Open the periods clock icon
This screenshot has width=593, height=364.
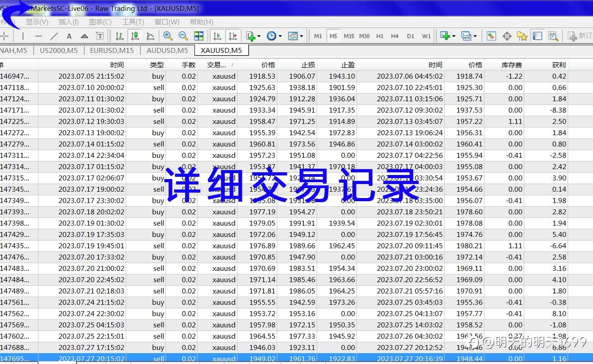[x=271, y=36]
